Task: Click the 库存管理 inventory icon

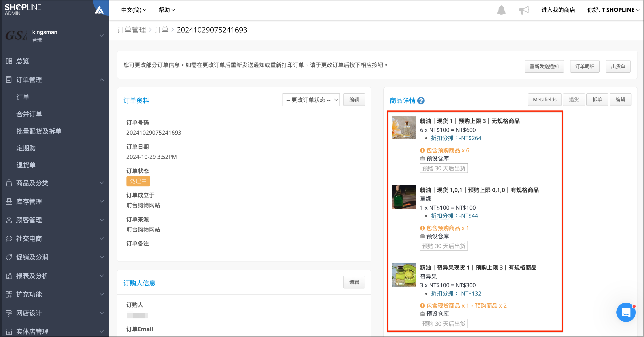Action: click(x=9, y=201)
